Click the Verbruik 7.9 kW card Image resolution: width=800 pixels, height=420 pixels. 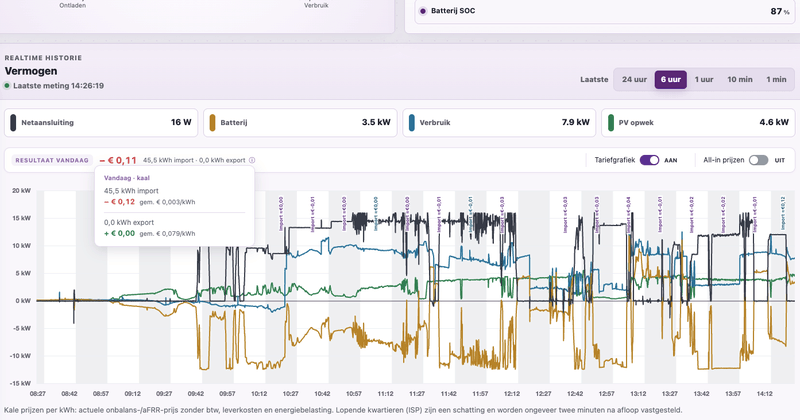coord(499,122)
